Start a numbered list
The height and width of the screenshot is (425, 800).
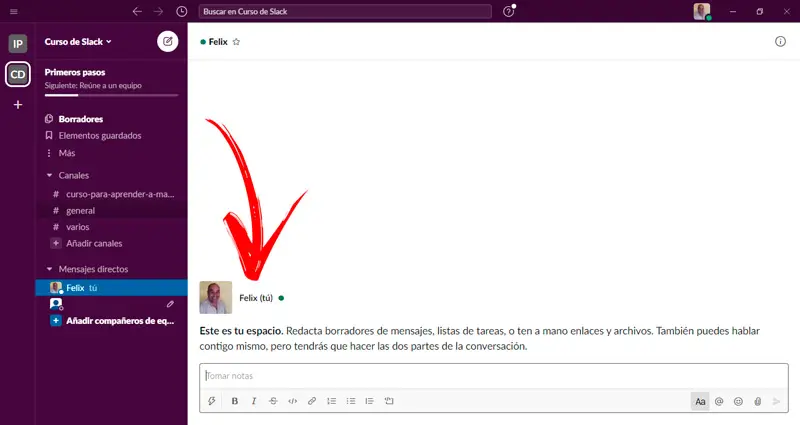pos(332,401)
